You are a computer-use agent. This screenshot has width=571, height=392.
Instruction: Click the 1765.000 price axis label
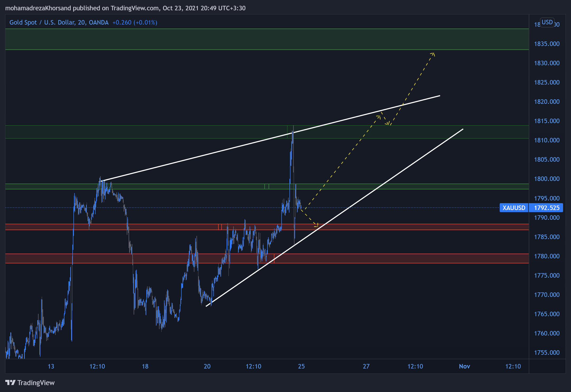[x=547, y=314]
